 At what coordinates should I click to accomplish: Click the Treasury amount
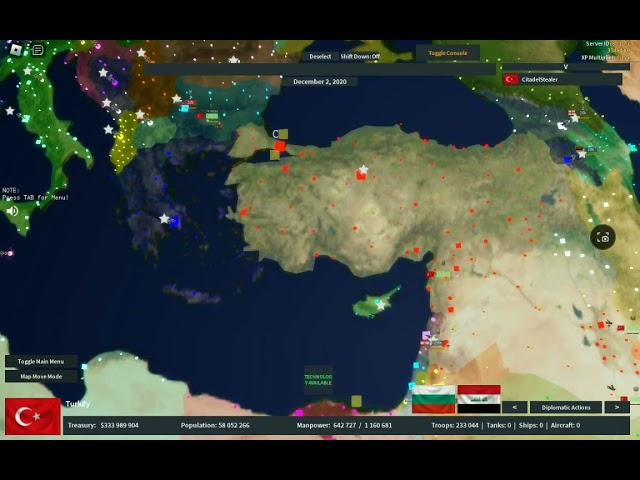103,425
